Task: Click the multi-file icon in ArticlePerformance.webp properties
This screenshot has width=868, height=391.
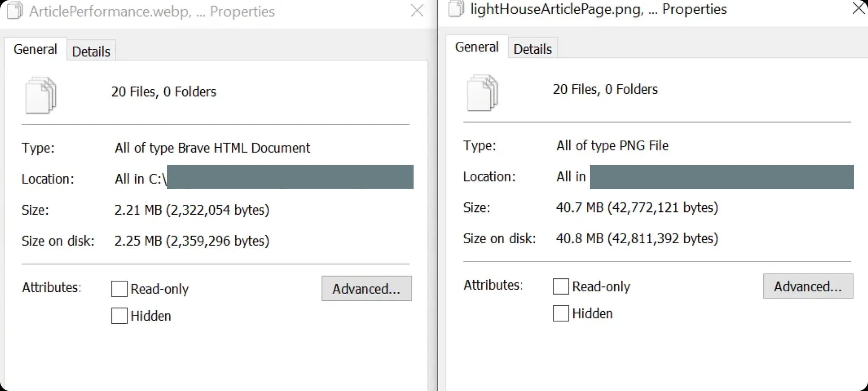Action: click(x=41, y=95)
